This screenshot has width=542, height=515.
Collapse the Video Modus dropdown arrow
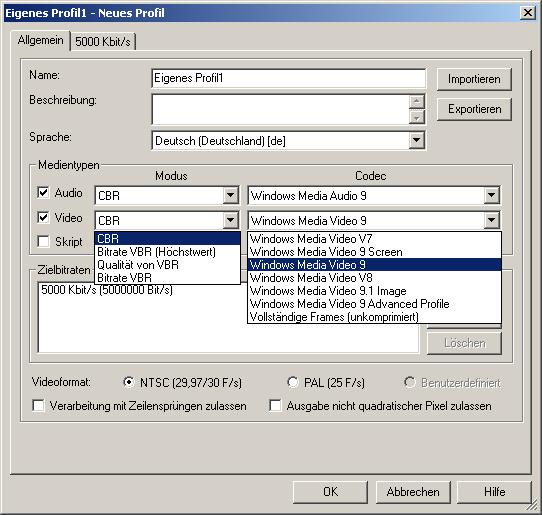click(x=231, y=220)
